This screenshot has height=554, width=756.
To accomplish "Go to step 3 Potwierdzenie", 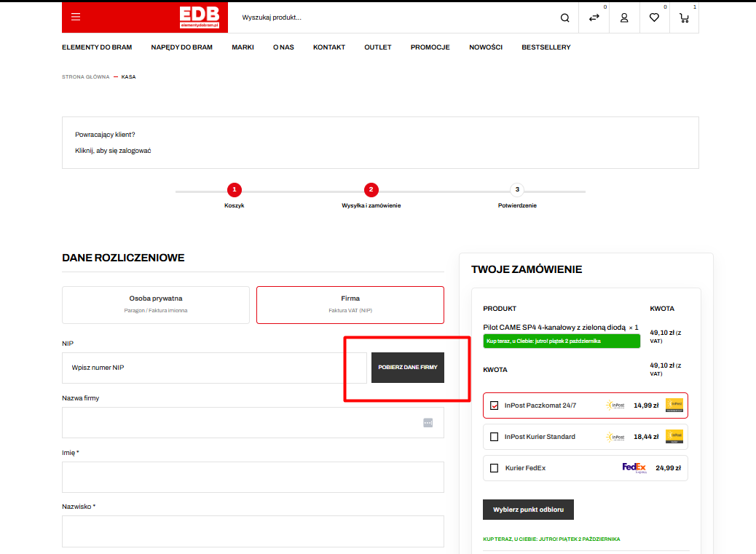I will [517, 190].
